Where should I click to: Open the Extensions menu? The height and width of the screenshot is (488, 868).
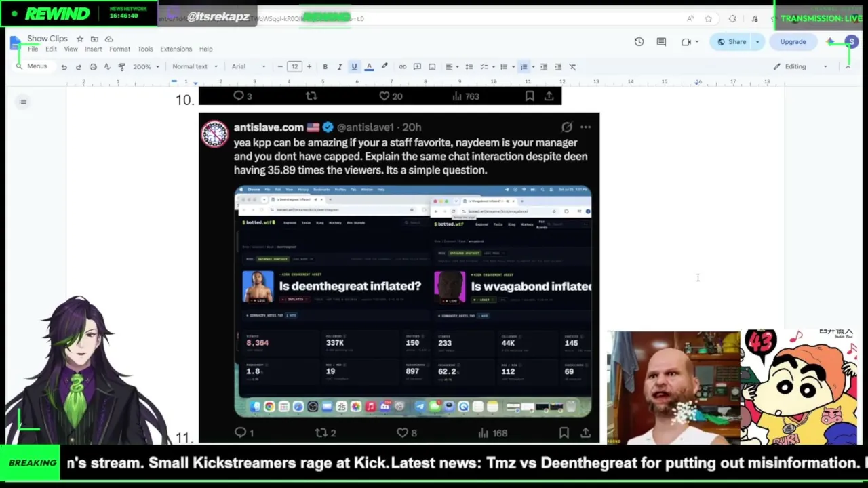[x=176, y=49]
